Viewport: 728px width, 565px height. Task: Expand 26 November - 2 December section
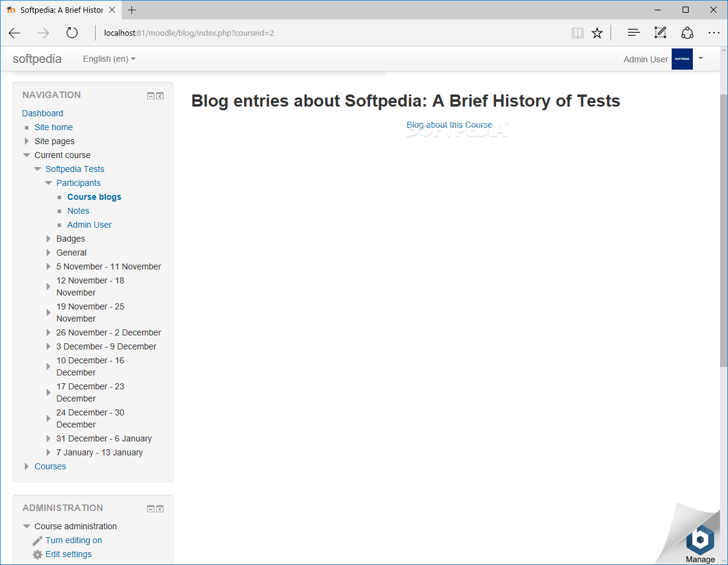(x=48, y=332)
